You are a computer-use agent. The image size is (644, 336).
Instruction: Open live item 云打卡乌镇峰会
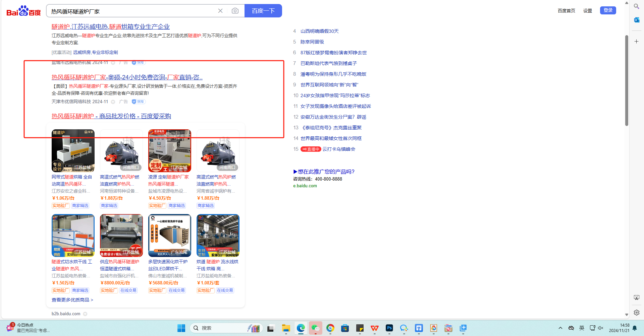click(x=339, y=149)
